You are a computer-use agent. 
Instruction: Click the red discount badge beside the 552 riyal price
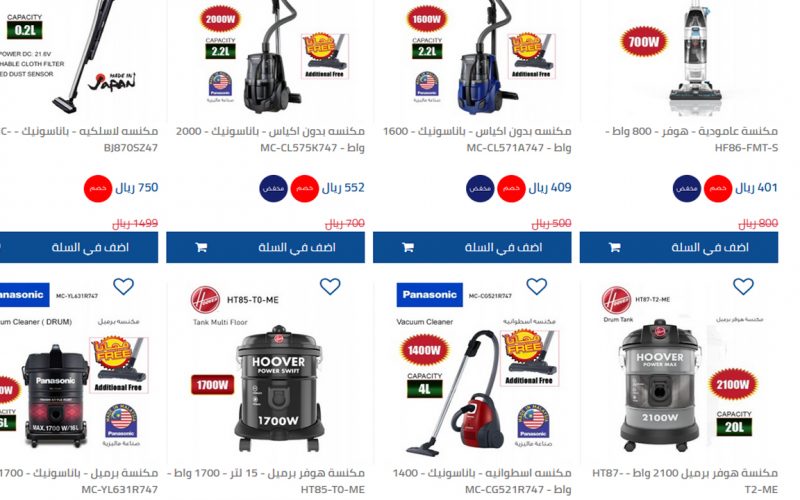click(305, 188)
